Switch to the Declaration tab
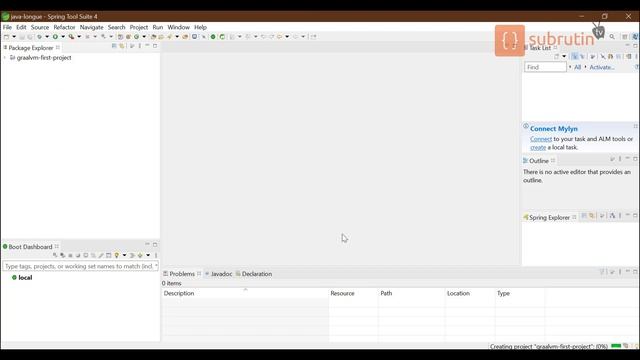The width and height of the screenshot is (640, 360). pos(254,274)
